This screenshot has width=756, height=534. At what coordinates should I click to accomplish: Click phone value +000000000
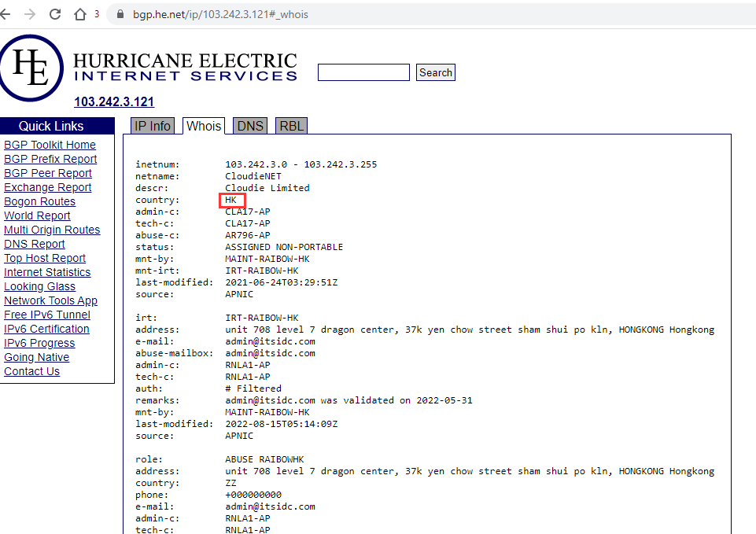click(x=253, y=495)
